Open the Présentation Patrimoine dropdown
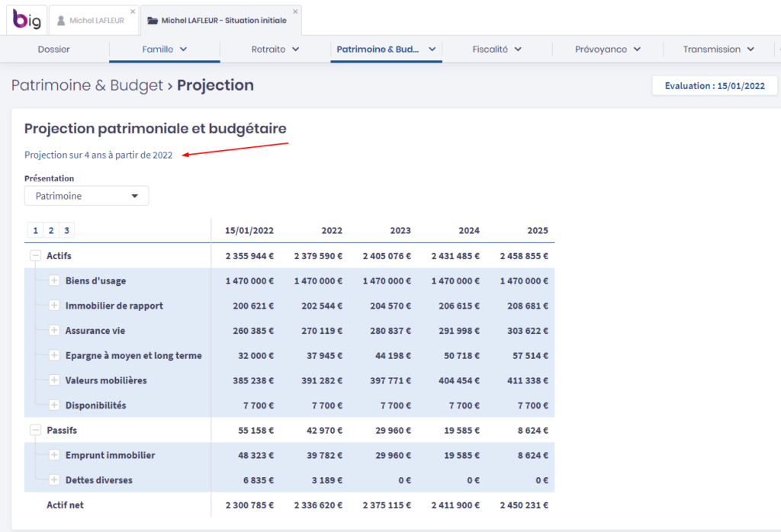Viewport: 781px width, 532px height. tap(86, 196)
